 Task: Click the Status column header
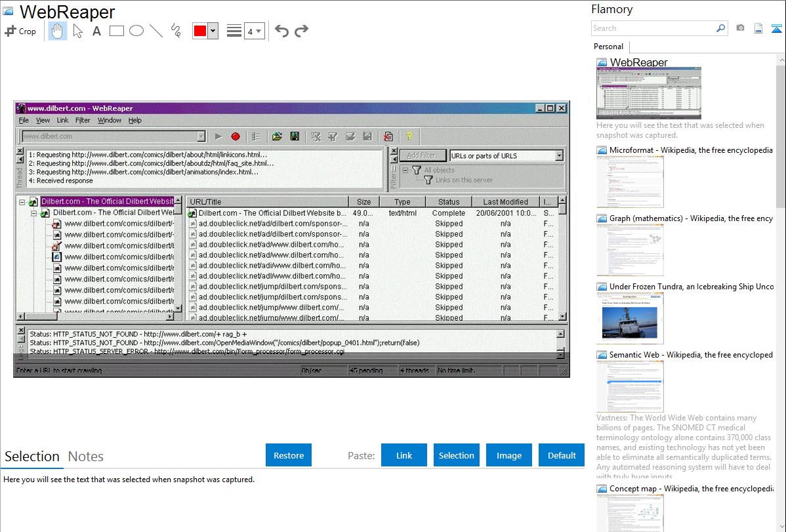click(449, 202)
